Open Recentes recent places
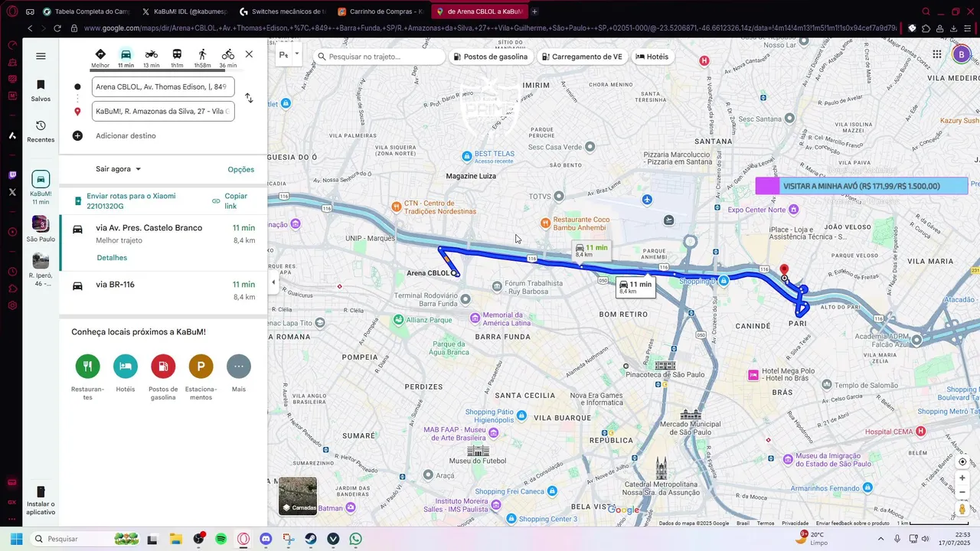 click(x=41, y=131)
